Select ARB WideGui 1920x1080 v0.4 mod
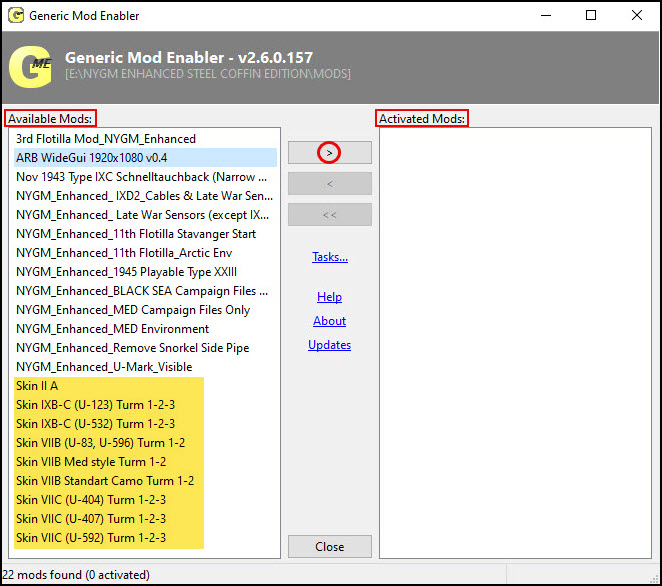This screenshot has width=662, height=586. click(x=145, y=157)
